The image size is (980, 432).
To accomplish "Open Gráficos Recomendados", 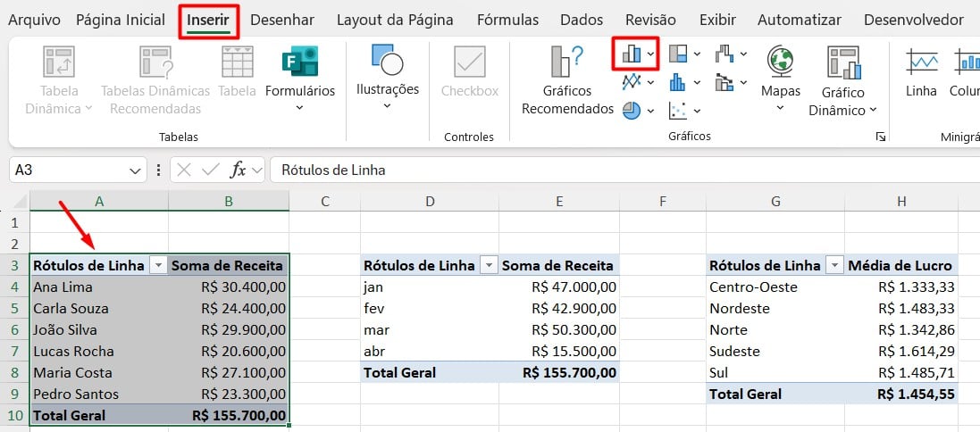I will [567, 80].
